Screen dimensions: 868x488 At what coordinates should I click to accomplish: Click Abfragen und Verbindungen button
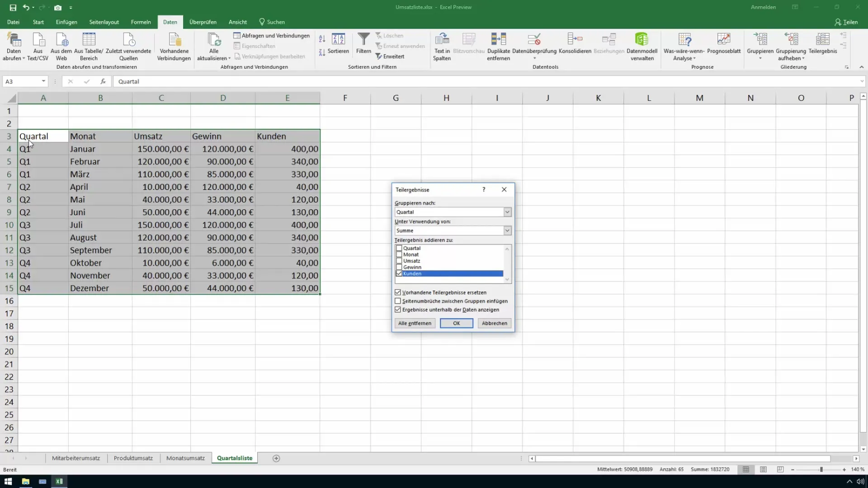click(x=272, y=36)
